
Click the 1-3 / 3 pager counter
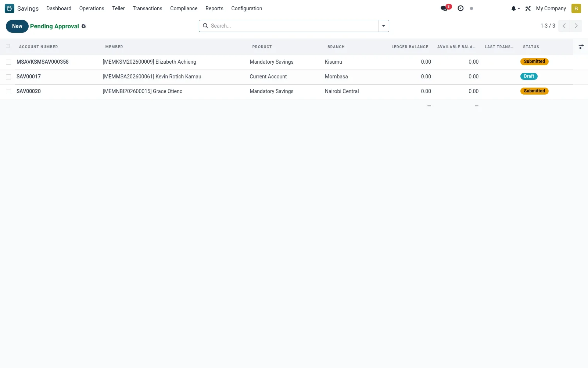548,26
